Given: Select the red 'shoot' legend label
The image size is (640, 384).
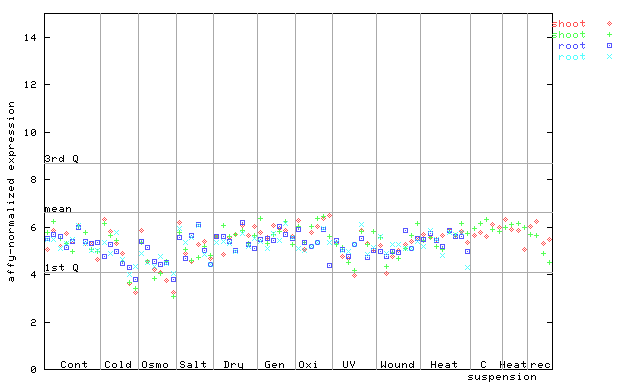Looking at the screenshot, I should coord(569,24).
